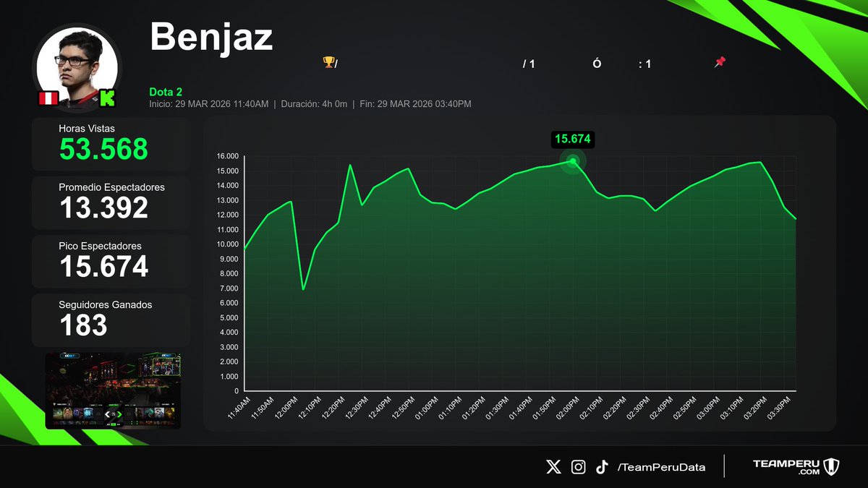Viewport: 868px width, 488px height.
Task: Click the 10.000 y-axis label
Action: point(228,244)
